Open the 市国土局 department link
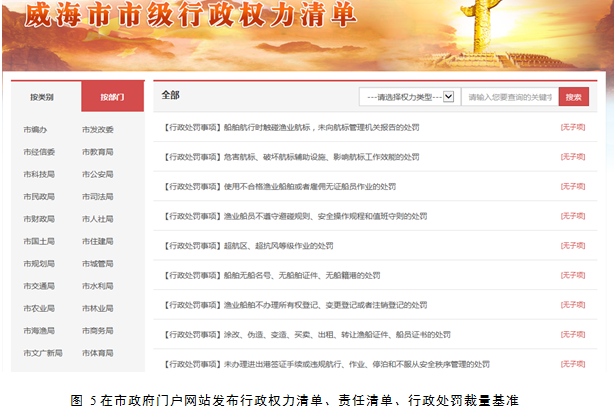The width and height of the screenshot is (614, 413). pyautogui.click(x=38, y=241)
